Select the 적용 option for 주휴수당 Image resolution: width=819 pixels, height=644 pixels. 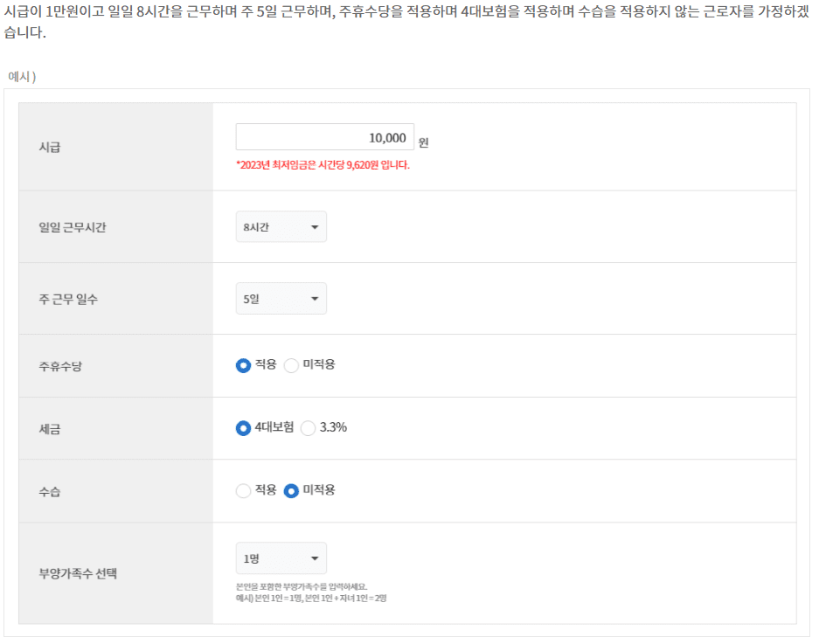(x=242, y=365)
